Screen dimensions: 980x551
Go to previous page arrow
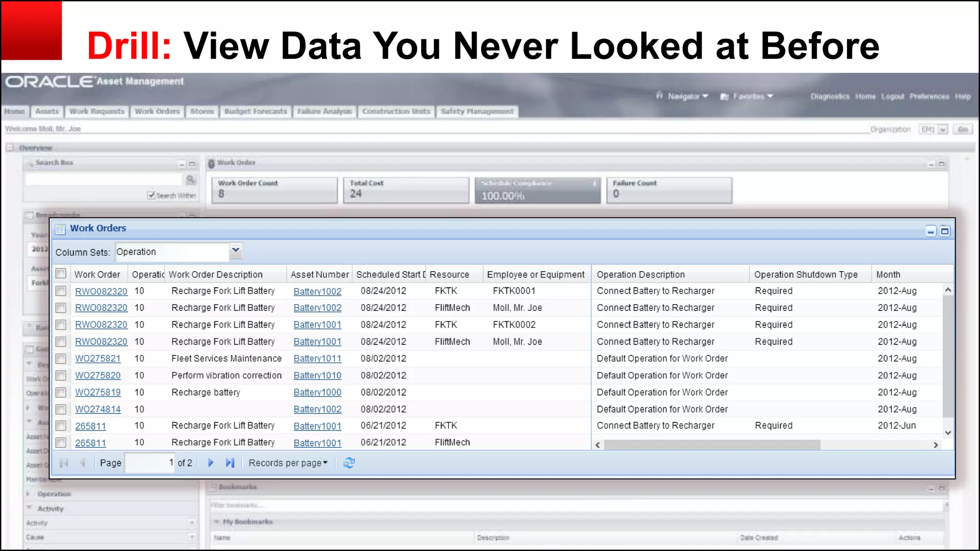pyautogui.click(x=82, y=463)
